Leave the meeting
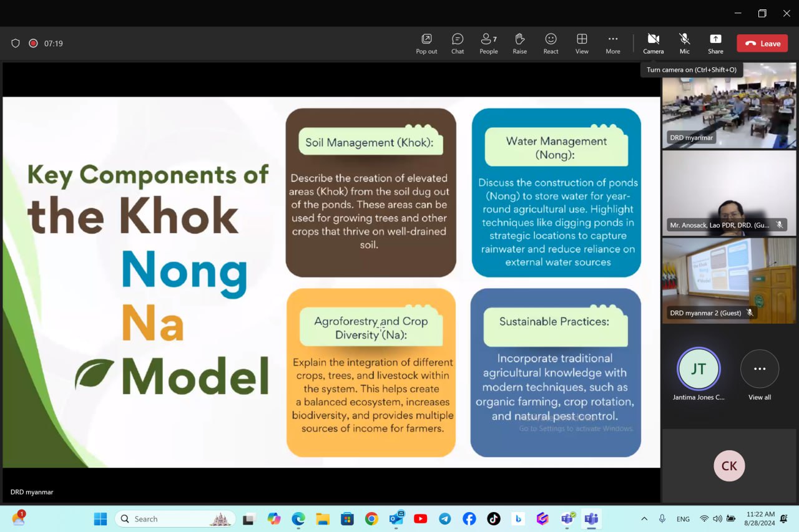This screenshot has height=532, width=799. click(762, 44)
